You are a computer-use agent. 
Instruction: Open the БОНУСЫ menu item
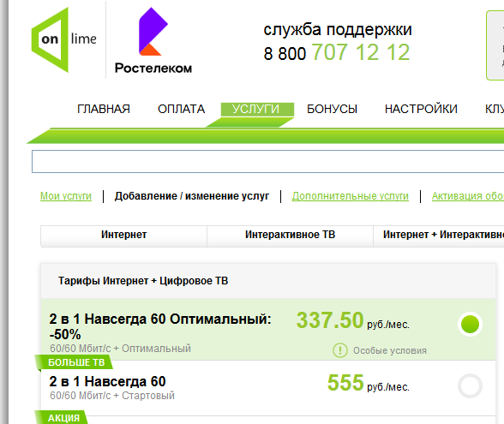[x=332, y=110]
